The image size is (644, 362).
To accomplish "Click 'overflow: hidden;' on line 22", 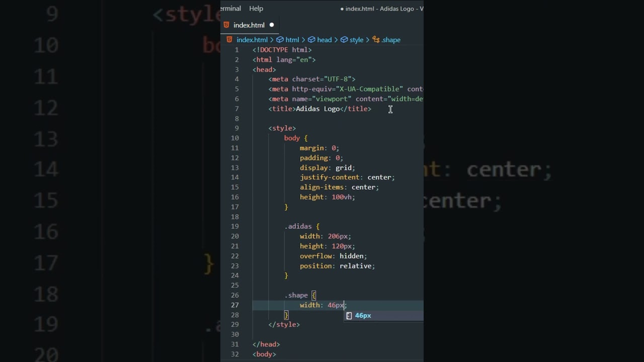I will [x=334, y=256].
